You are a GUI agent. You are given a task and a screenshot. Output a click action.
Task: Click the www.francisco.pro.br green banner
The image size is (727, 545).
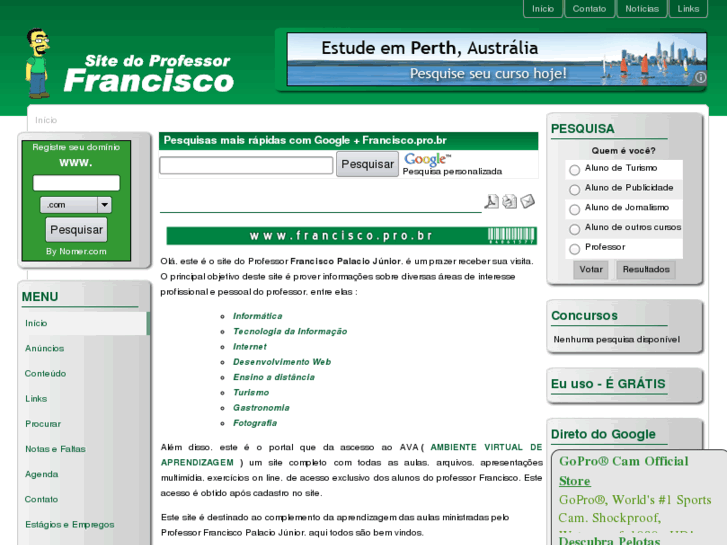point(351,236)
